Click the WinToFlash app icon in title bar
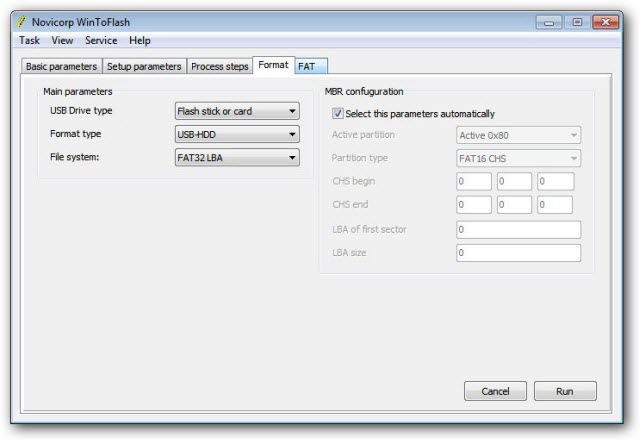Image resolution: width=641 pixels, height=441 pixels. point(22,22)
